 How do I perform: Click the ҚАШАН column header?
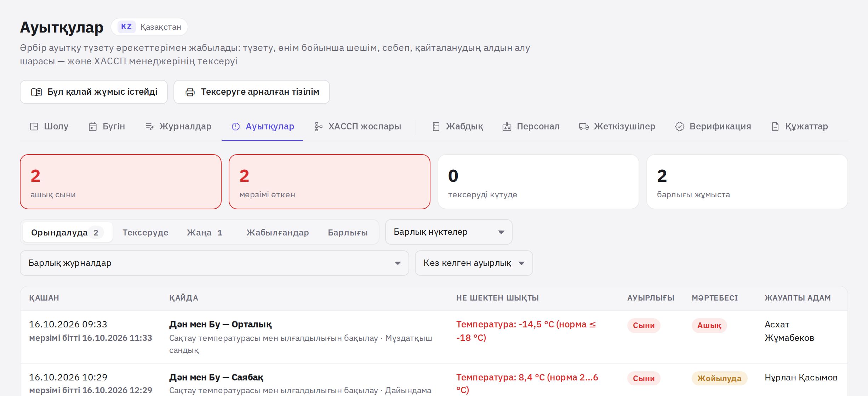click(44, 298)
